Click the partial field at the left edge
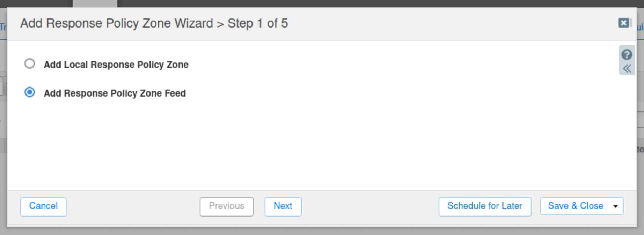Screen dimensions: 644x235 [x=2, y=86]
